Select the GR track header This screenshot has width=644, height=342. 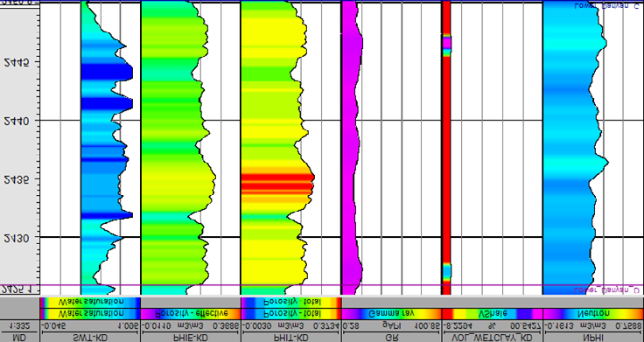pyautogui.click(x=391, y=337)
